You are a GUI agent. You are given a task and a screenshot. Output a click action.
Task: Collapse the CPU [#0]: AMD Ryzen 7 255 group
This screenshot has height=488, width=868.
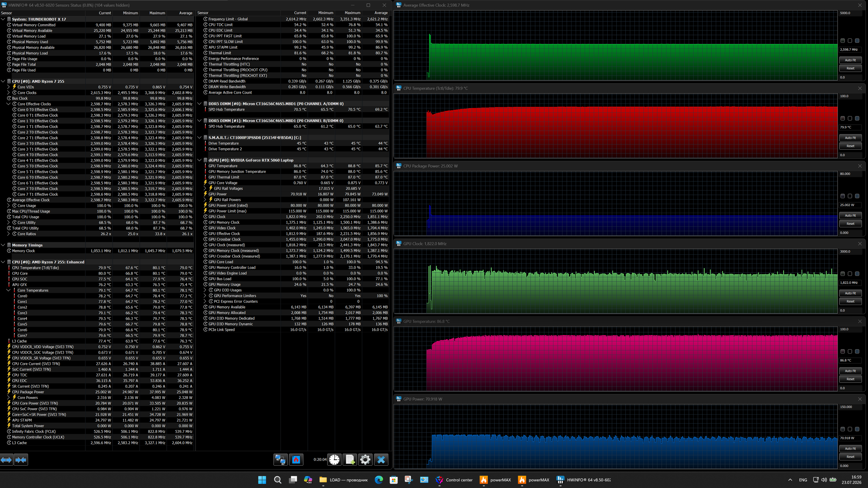tap(3, 81)
